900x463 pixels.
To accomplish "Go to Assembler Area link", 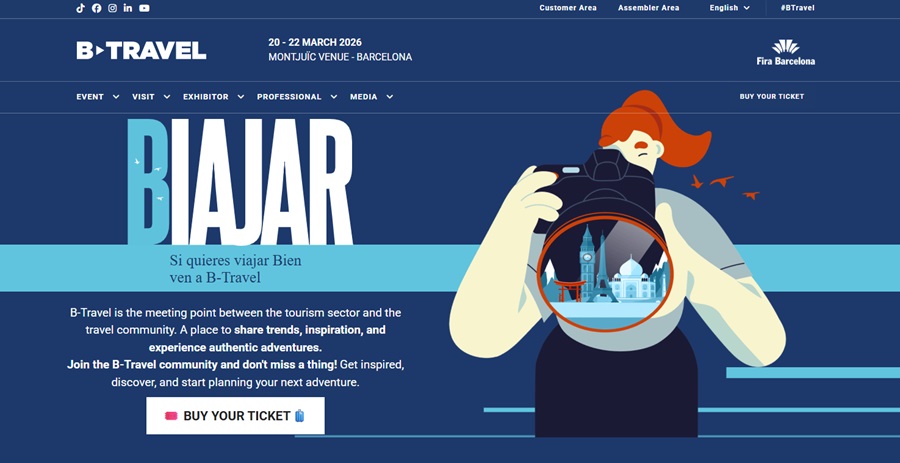I will click(x=649, y=8).
